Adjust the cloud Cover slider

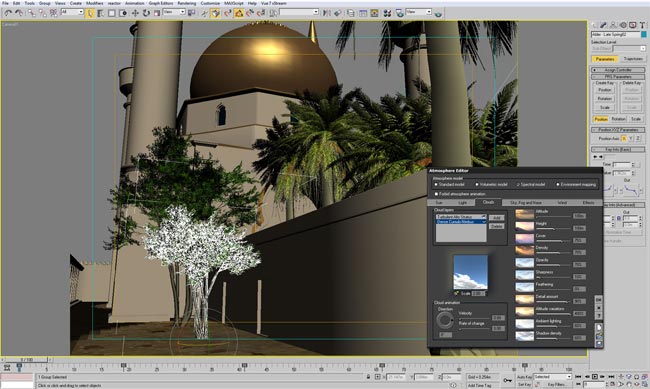point(553,241)
